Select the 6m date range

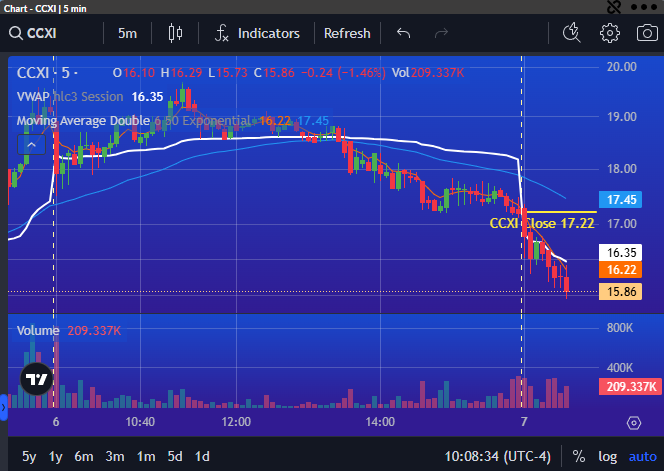(x=84, y=456)
